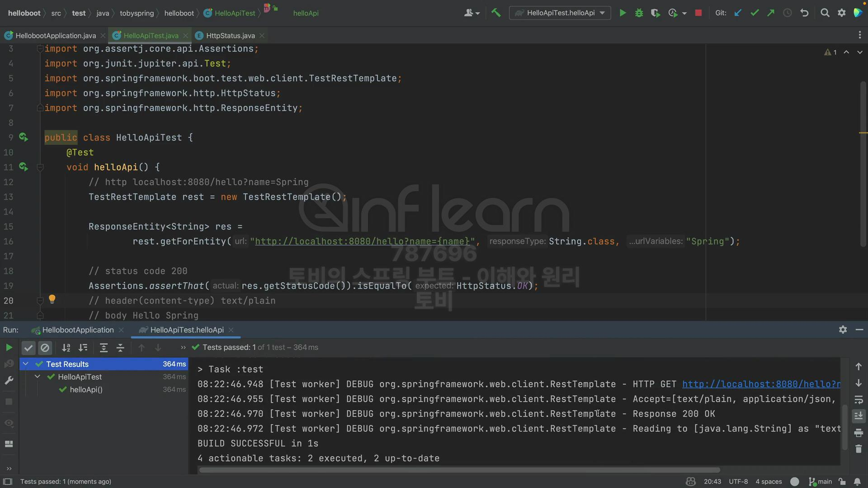Switch to HttpStatus.java editor tab
The height and width of the screenshot is (488, 868).
230,36
